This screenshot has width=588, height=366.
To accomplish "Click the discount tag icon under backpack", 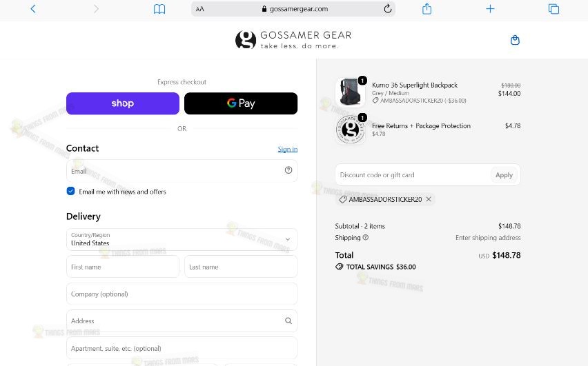I will (375, 101).
